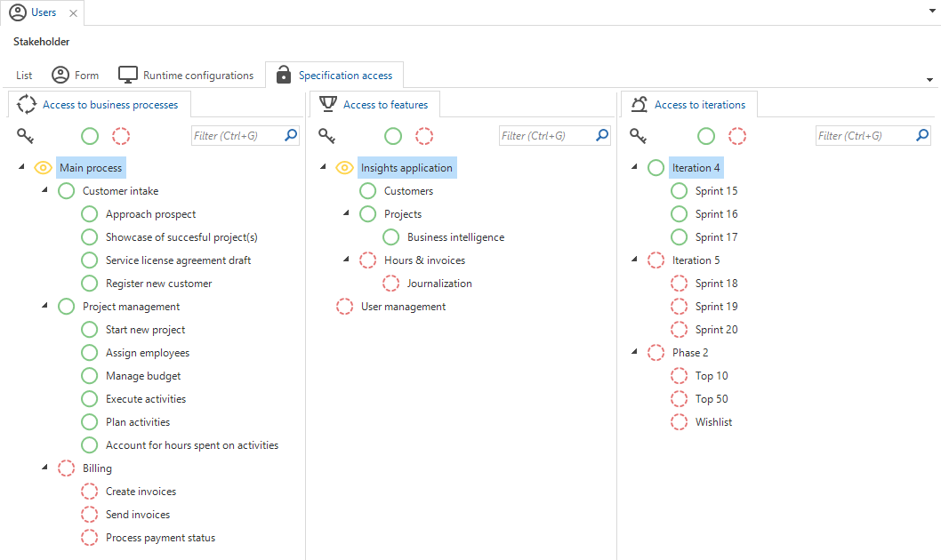
Task: Click the red dashed revoke circle above iterations tree
Action: pyautogui.click(x=737, y=136)
